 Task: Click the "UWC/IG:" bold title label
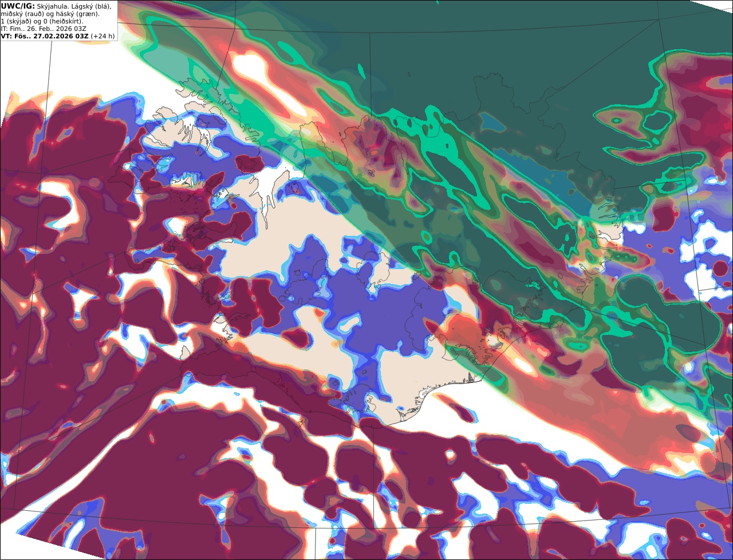18,6
